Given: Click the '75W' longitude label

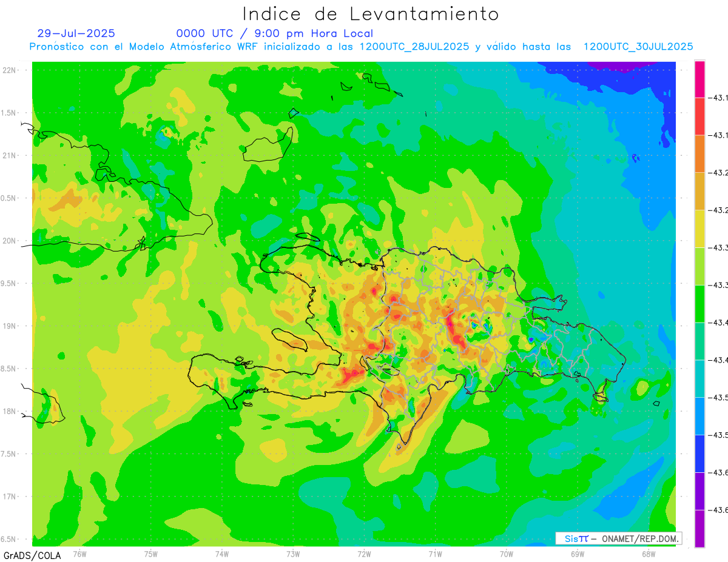Looking at the screenshot, I should tap(151, 554).
